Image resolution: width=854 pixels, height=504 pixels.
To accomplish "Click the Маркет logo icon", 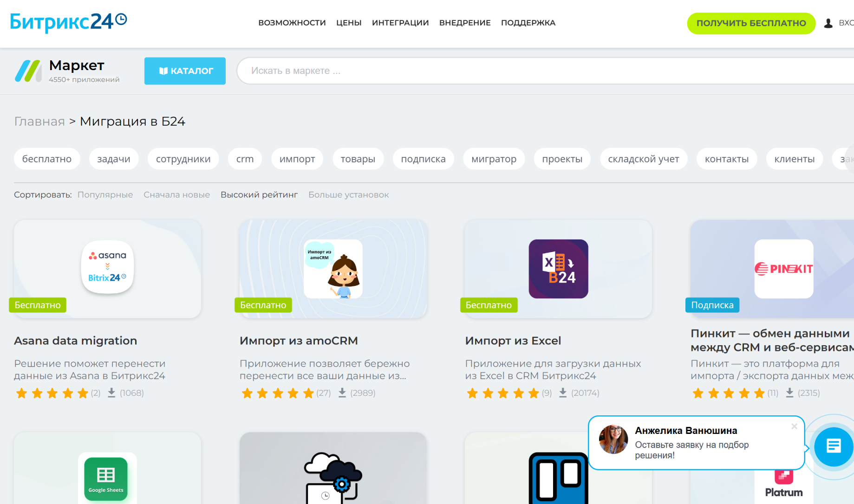I will pyautogui.click(x=28, y=71).
